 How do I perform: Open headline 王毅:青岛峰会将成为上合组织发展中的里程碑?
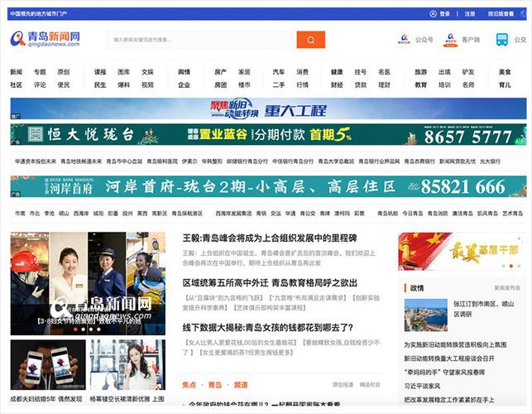270,238
